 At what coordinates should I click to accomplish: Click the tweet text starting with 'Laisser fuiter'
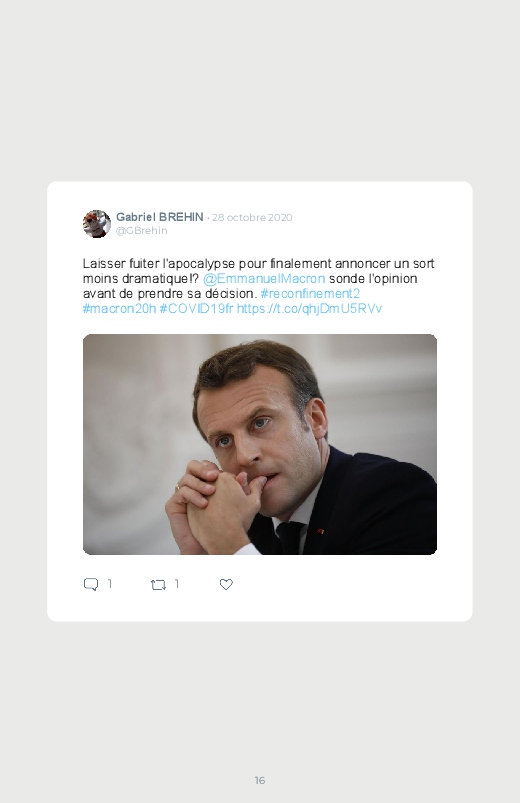point(259,286)
